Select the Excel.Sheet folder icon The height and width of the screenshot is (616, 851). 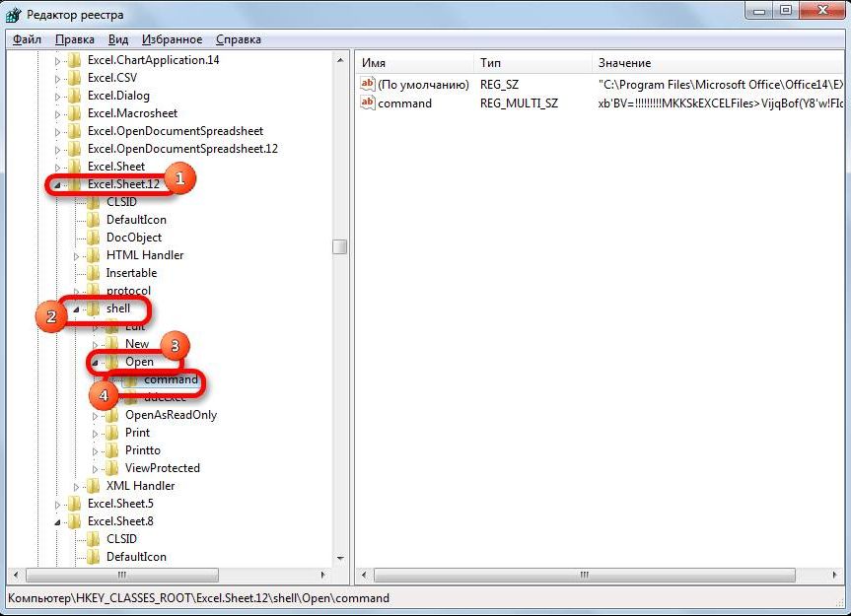tap(75, 167)
